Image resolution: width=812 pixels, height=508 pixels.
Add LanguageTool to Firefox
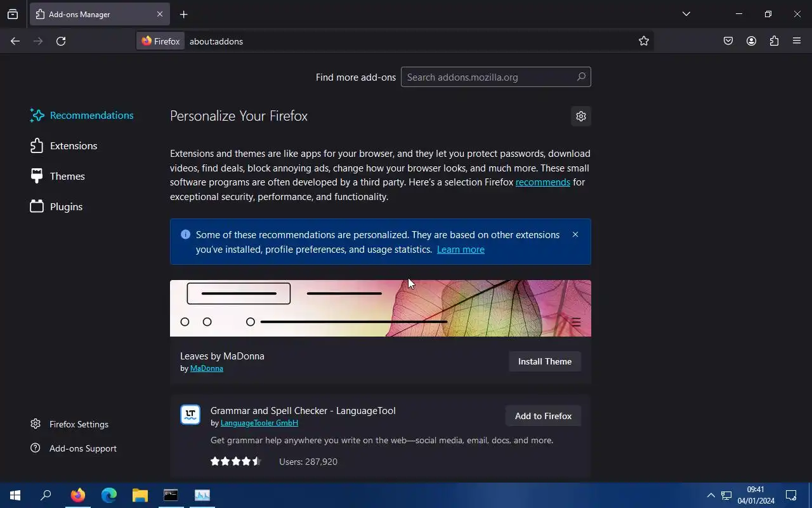pyautogui.click(x=543, y=416)
